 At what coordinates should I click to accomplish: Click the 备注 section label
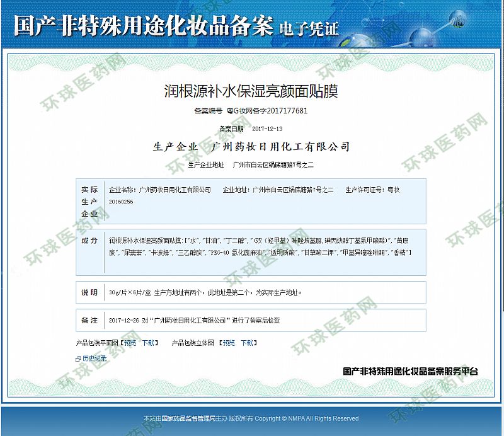(x=89, y=320)
